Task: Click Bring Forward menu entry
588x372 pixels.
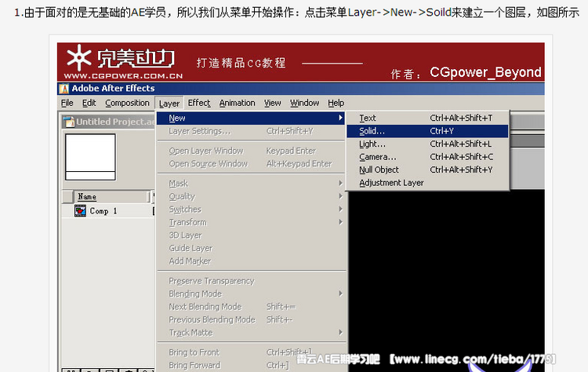Action: tap(251, 365)
